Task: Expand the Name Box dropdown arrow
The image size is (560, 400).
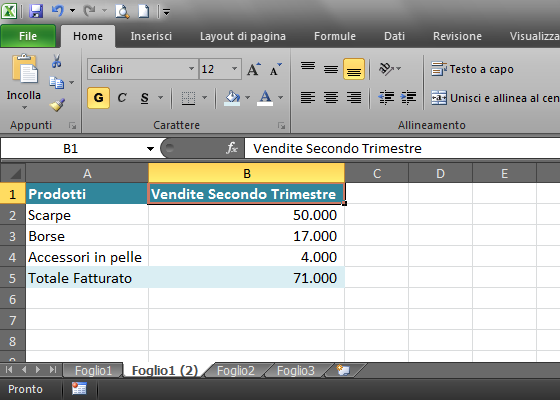Action: tap(150, 149)
